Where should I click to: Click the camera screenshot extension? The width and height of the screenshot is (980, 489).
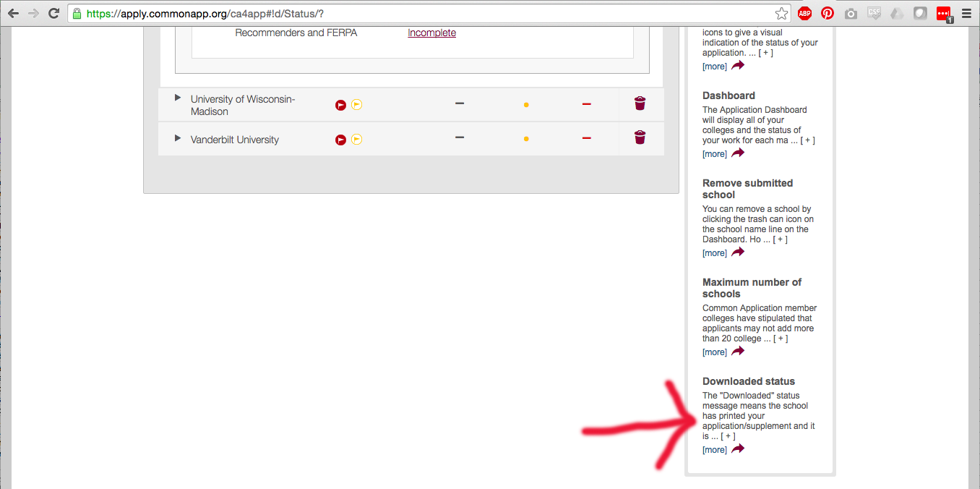point(851,13)
